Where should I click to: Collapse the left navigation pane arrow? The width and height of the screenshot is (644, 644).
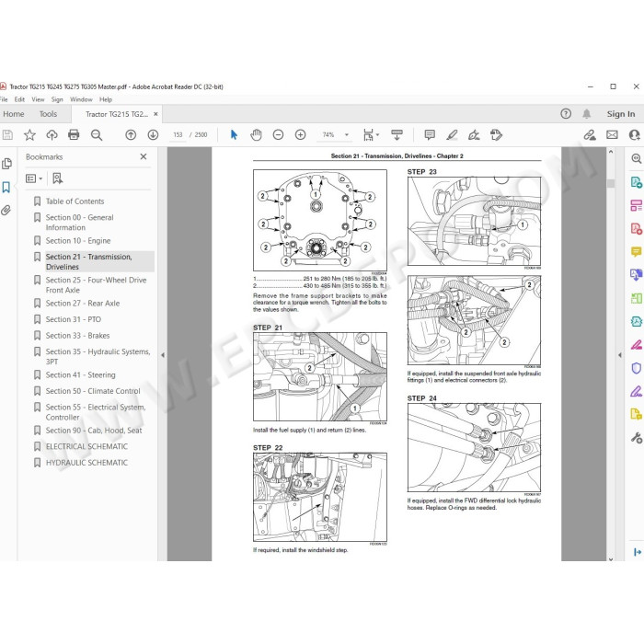pos(163,355)
